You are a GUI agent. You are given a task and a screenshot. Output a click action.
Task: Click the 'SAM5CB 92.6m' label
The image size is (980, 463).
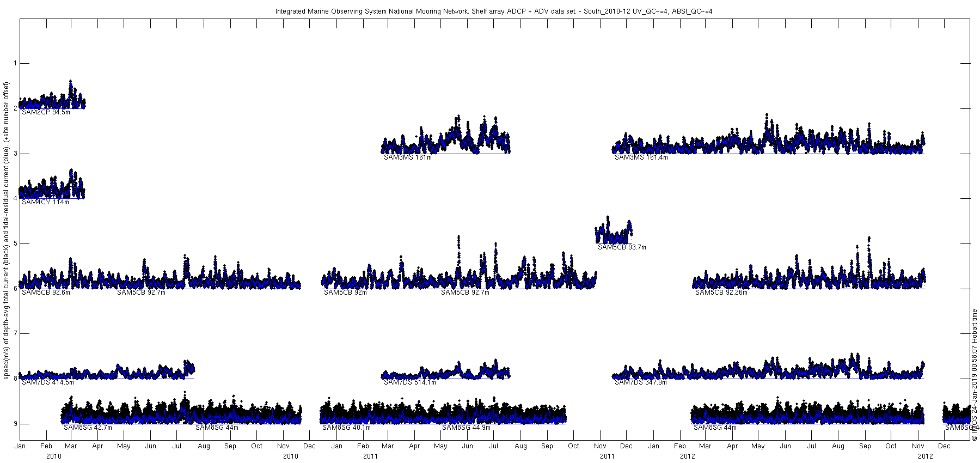coord(46,293)
